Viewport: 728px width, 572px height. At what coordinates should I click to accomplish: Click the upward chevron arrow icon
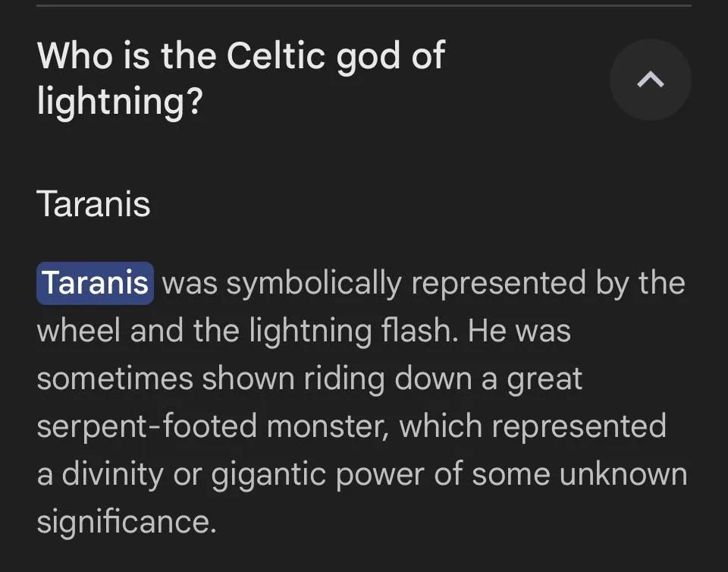[651, 80]
